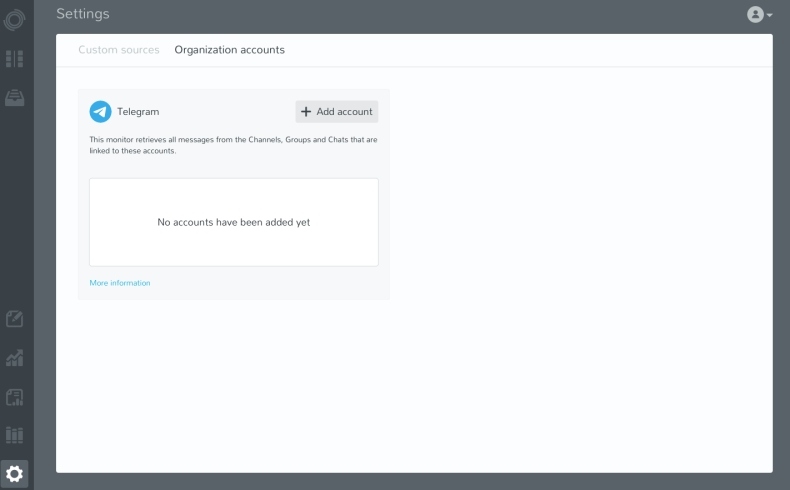Screen dimensions: 790x490
Task: Open the reports document icon in sidebar
Action: click(x=16, y=396)
